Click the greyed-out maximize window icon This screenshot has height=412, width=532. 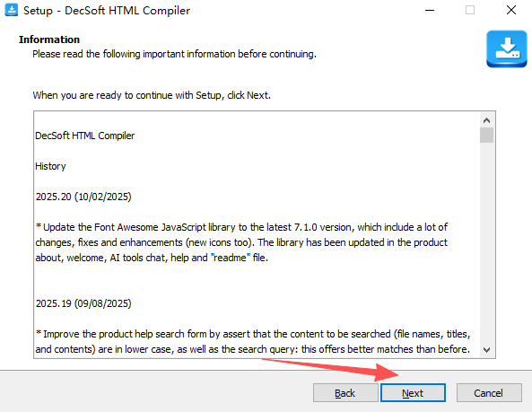[x=470, y=10]
